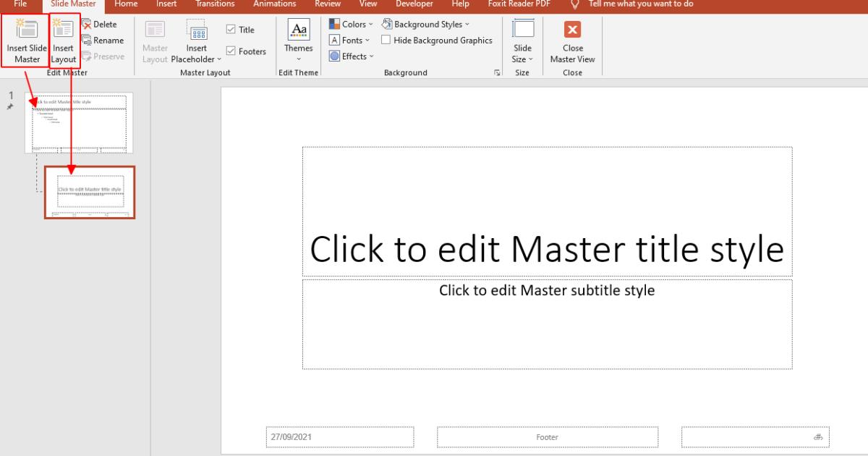Image resolution: width=868 pixels, height=456 pixels.
Task: Open the Background Styles dropdown
Action: (426, 25)
